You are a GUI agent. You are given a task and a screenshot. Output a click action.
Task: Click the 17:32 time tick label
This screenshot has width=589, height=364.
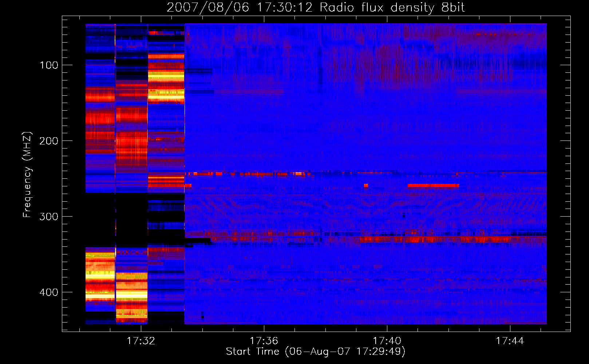pos(141,341)
